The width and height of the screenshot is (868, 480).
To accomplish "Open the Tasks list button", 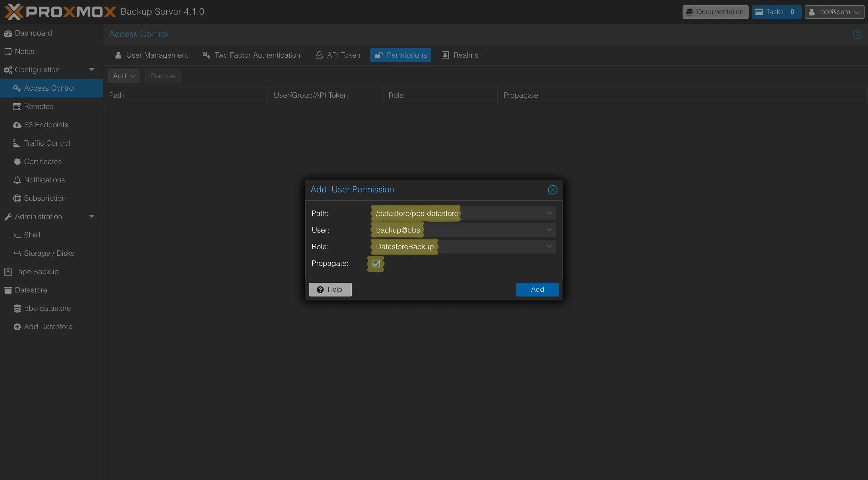I will tap(776, 12).
